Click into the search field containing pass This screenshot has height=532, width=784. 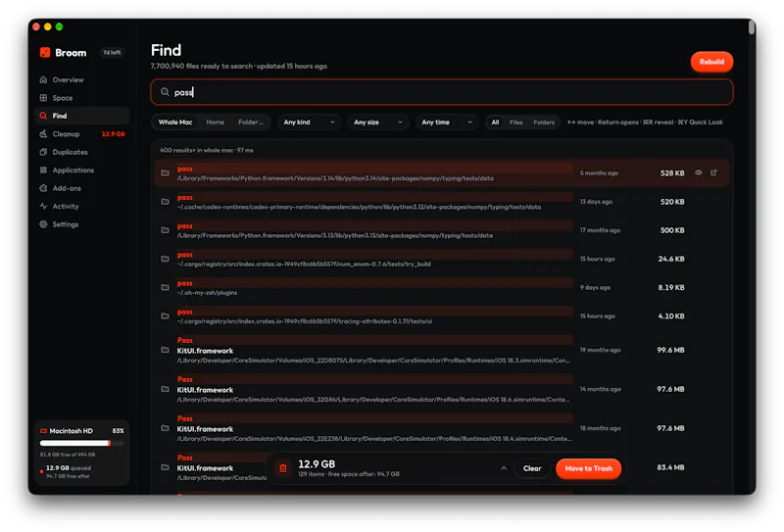pos(442,92)
